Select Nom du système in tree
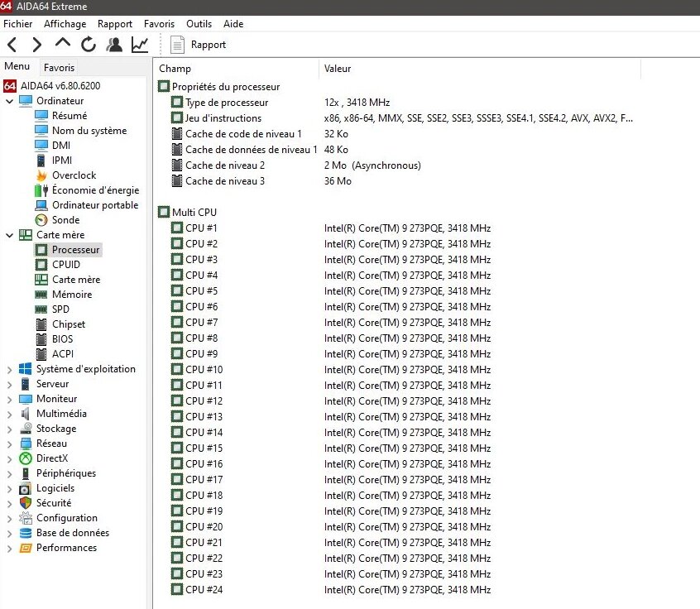 (x=89, y=131)
